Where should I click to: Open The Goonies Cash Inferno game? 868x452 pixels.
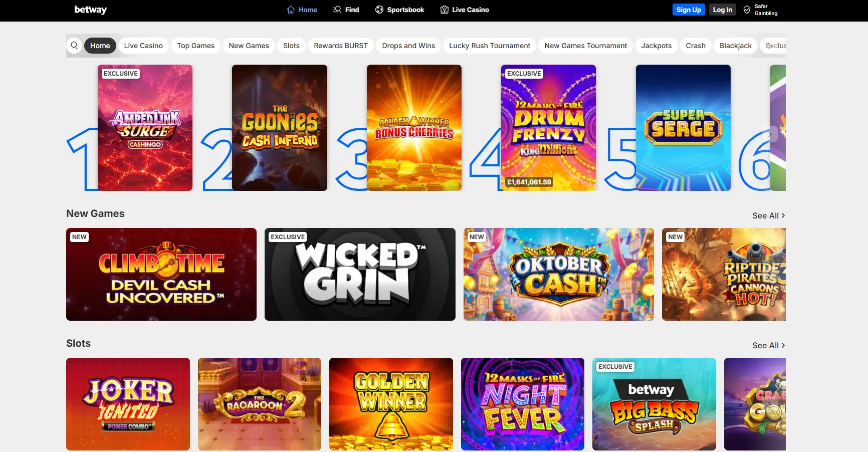coord(280,128)
